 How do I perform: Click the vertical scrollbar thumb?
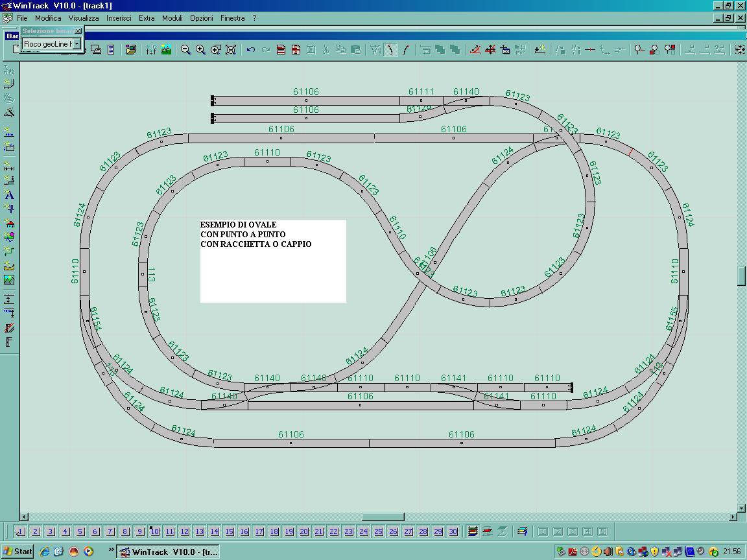[741, 276]
